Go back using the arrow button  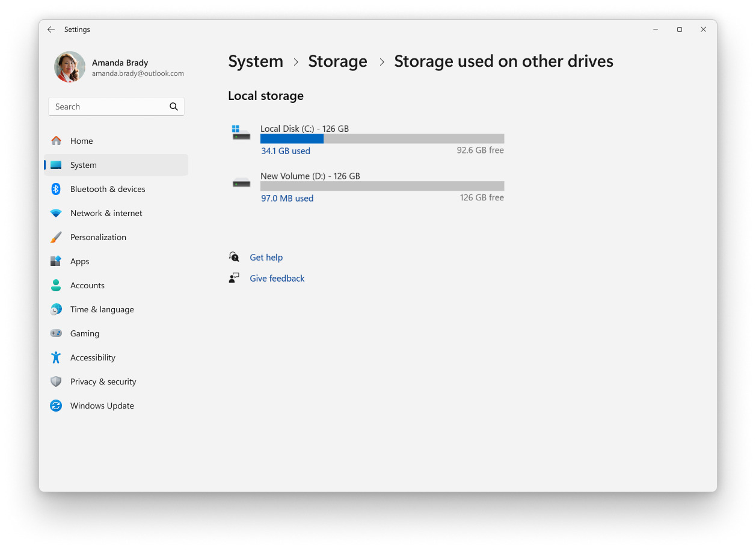(51, 29)
